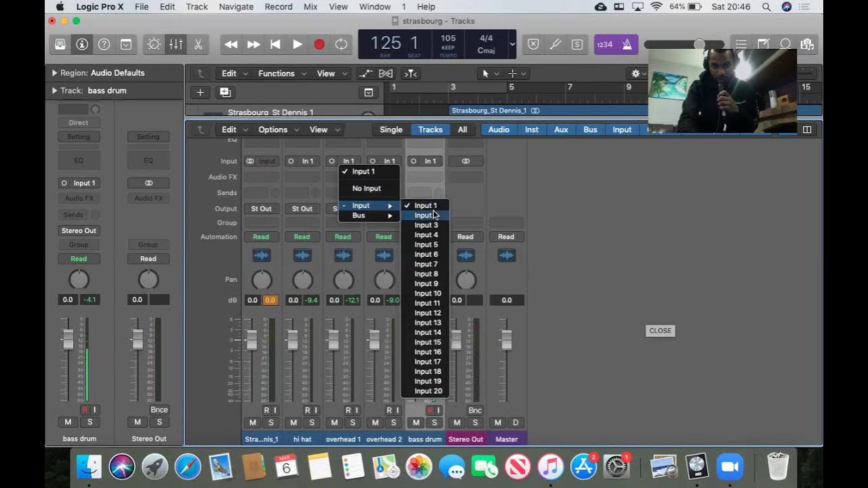The width and height of the screenshot is (868, 488).
Task: Click Stereo Out output in inspector
Action: click(79, 230)
